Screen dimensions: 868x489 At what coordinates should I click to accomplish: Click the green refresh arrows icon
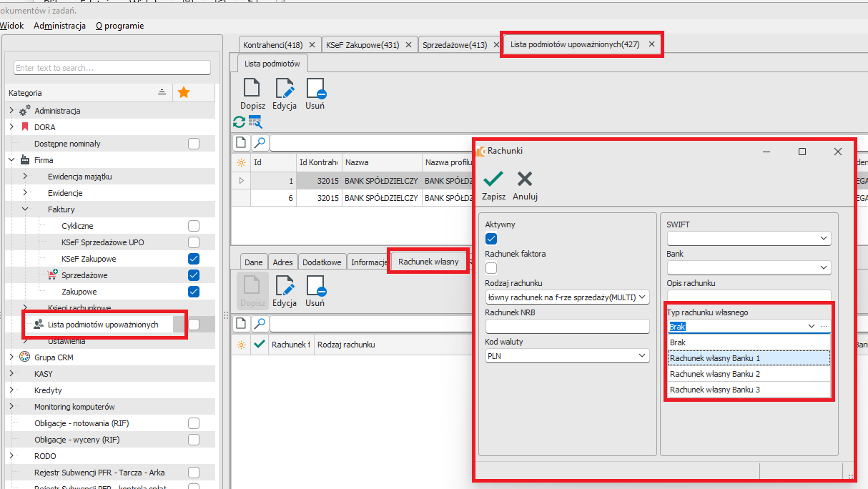[x=239, y=122]
